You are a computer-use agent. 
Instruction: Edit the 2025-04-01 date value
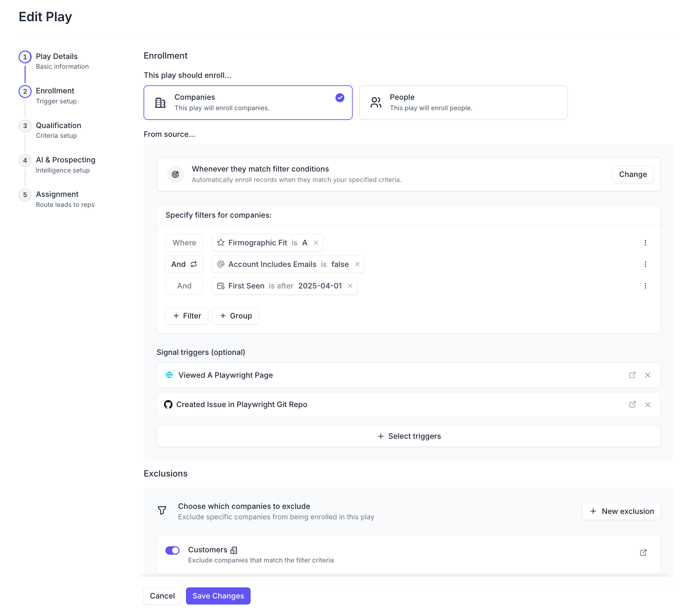point(320,286)
